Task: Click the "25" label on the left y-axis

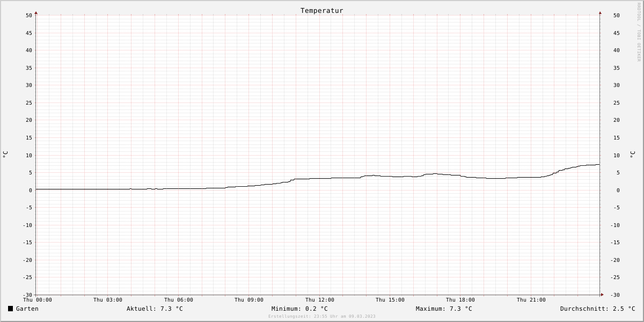Action: (29, 103)
